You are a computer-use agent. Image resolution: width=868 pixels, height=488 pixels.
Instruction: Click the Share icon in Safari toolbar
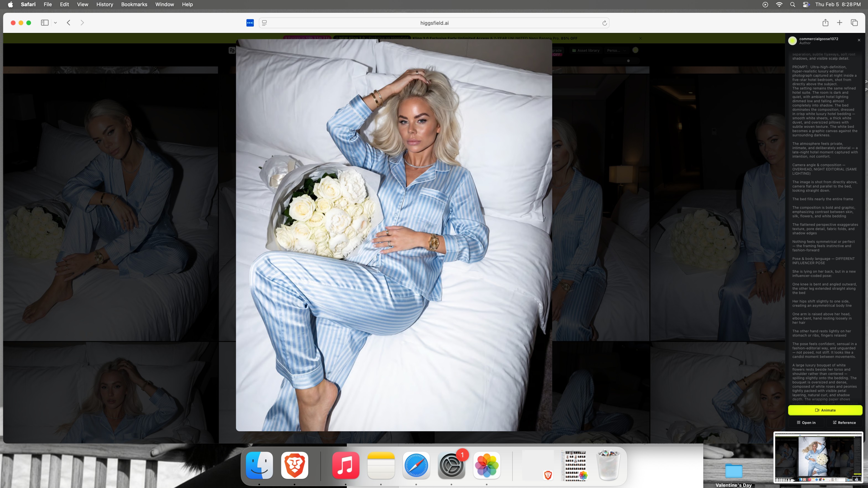tap(825, 23)
